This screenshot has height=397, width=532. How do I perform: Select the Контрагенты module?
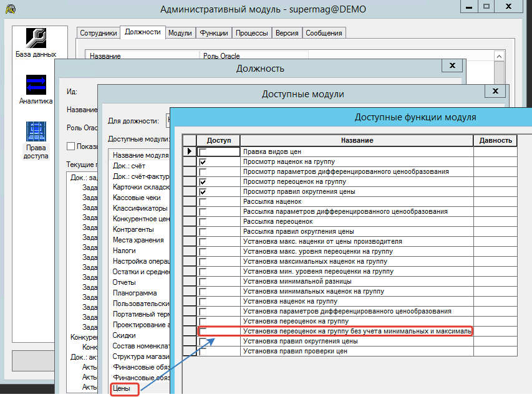pos(133,229)
